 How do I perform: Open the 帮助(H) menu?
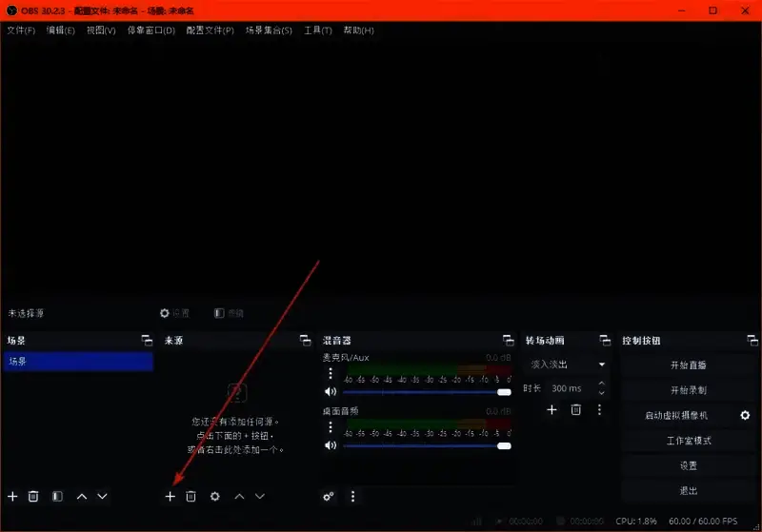click(x=359, y=30)
